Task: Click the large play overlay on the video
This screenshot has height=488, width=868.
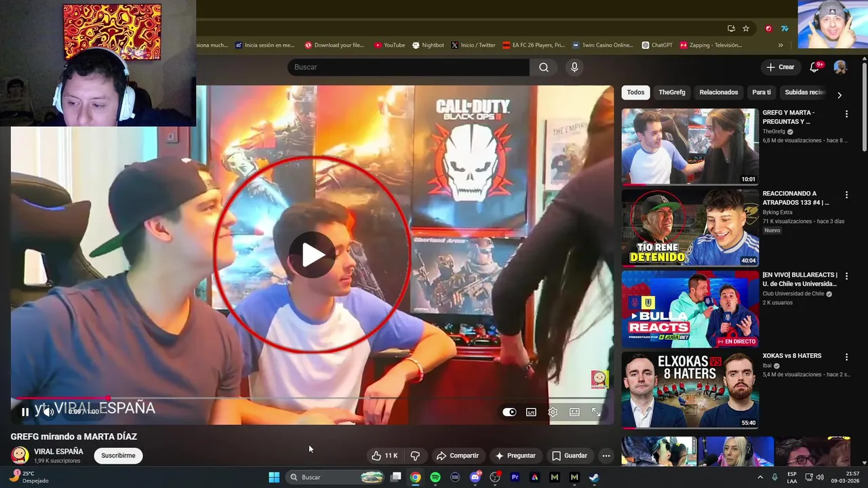Action: (x=312, y=255)
